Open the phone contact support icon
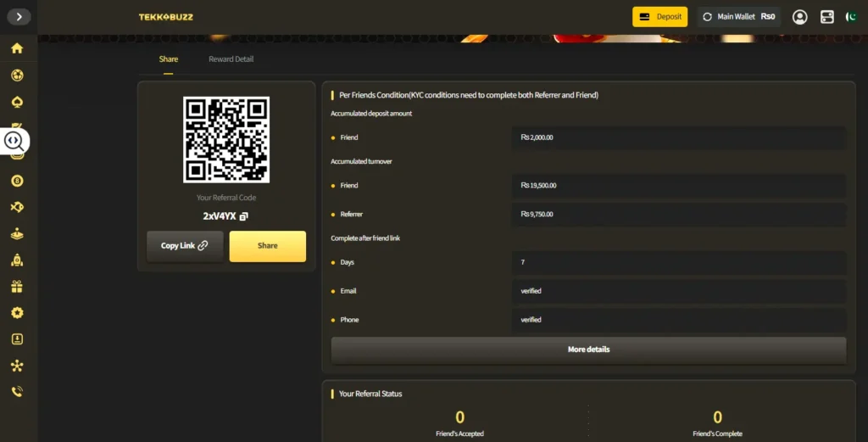Viewport: 868px width, 442px height. coord(17,392)
